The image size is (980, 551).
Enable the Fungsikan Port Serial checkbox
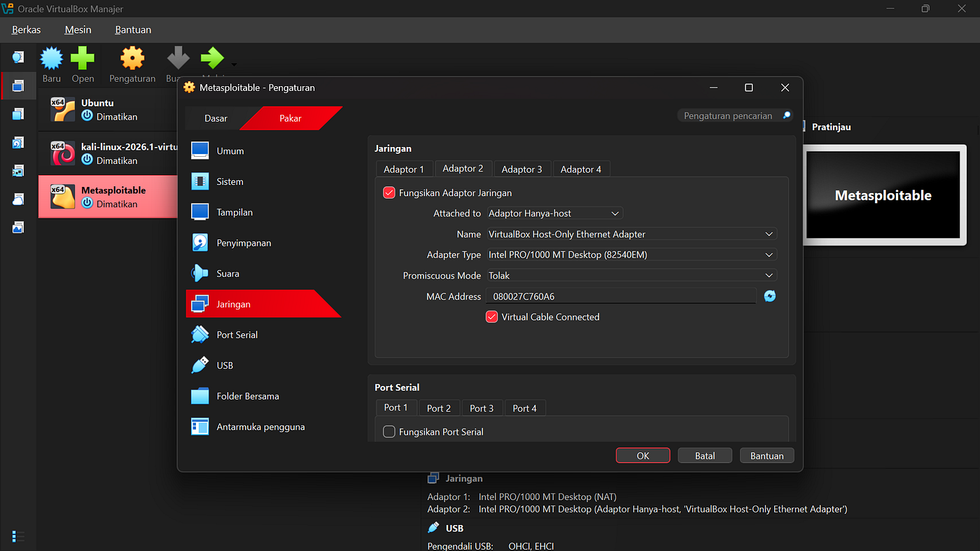pyautogui.click(x=389, y=432)
